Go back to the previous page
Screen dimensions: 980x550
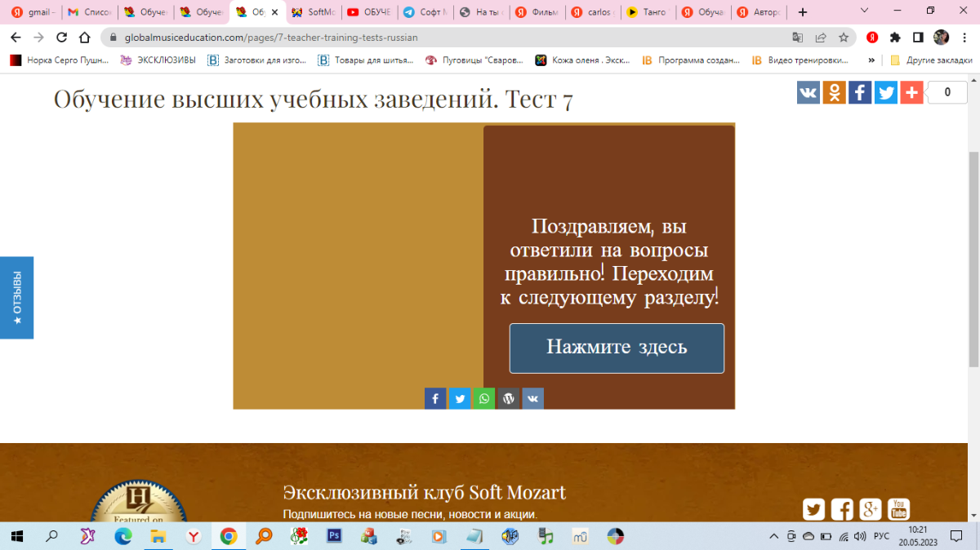16,38
